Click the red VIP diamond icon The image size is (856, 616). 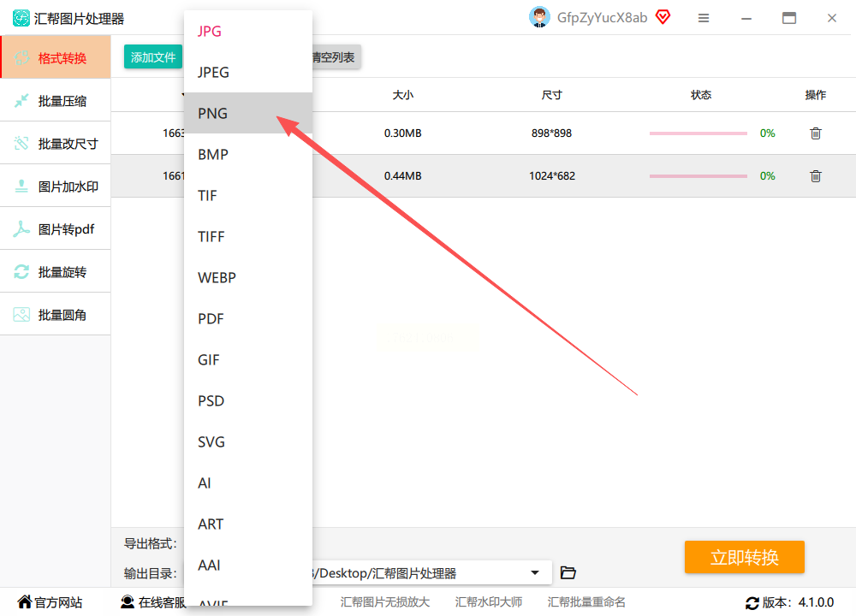pos(663,17)
